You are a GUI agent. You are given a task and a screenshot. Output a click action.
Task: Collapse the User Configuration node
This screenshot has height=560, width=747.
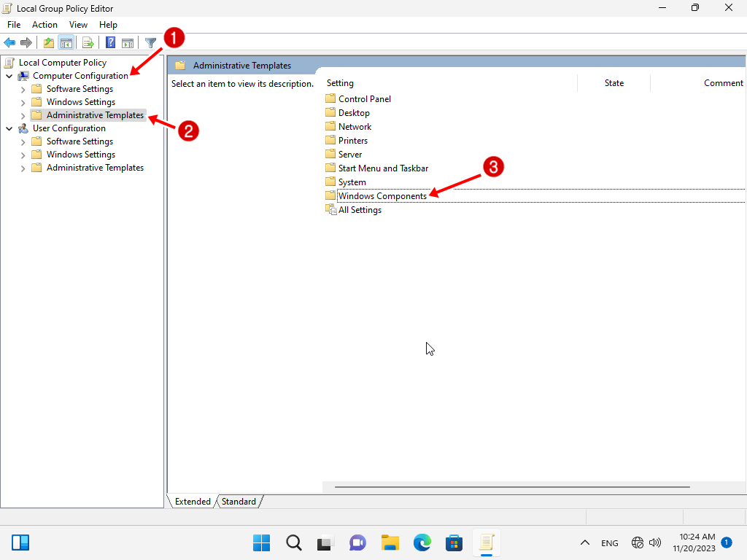[9, 128]
